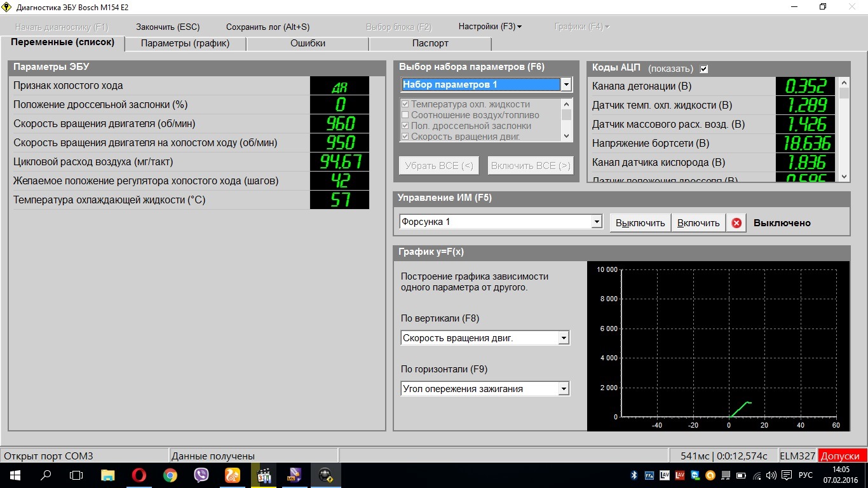Click the Закончить (ESC) button

(168, 27)
